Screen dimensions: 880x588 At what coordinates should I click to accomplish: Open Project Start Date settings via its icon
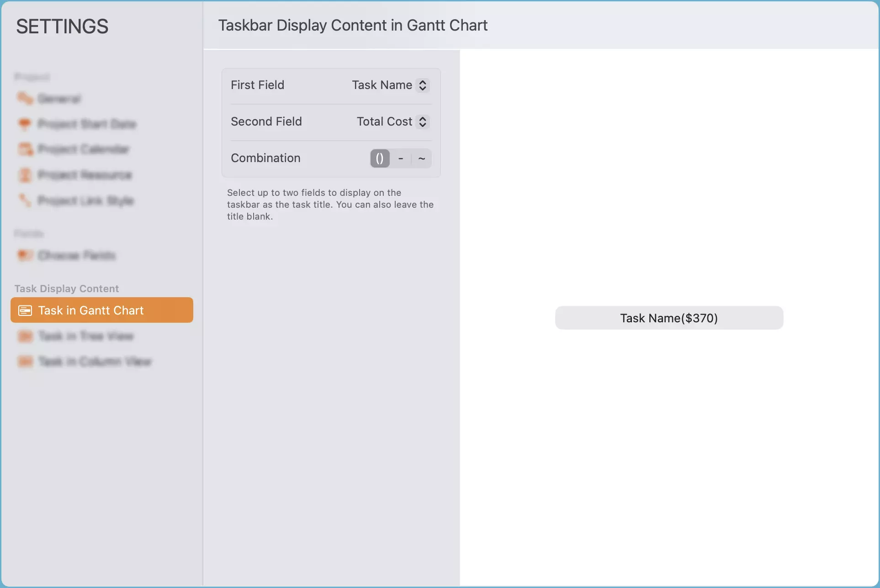[x=25, y=124]
